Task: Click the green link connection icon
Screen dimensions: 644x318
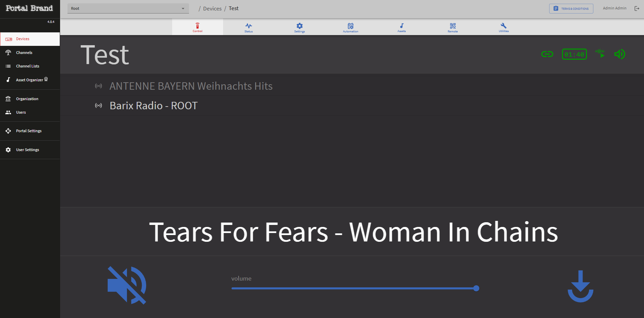Action: pyautogui.click(x=547, y=54)
